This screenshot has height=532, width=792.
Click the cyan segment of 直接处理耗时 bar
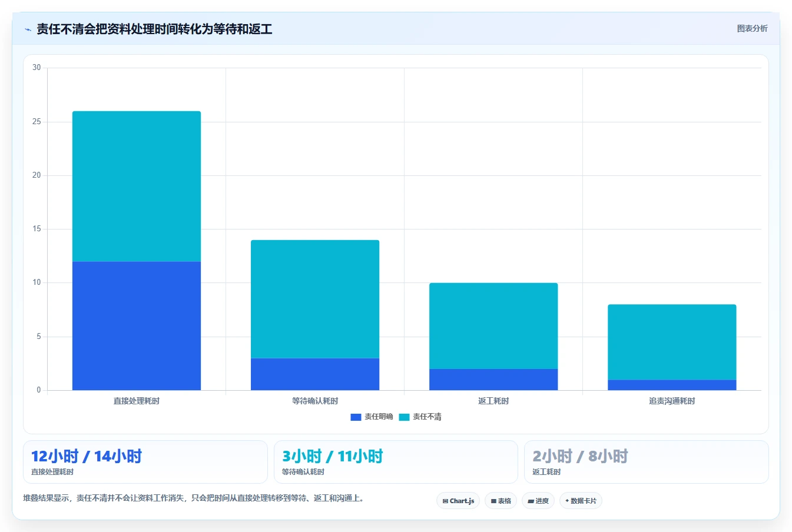(137, 186)
